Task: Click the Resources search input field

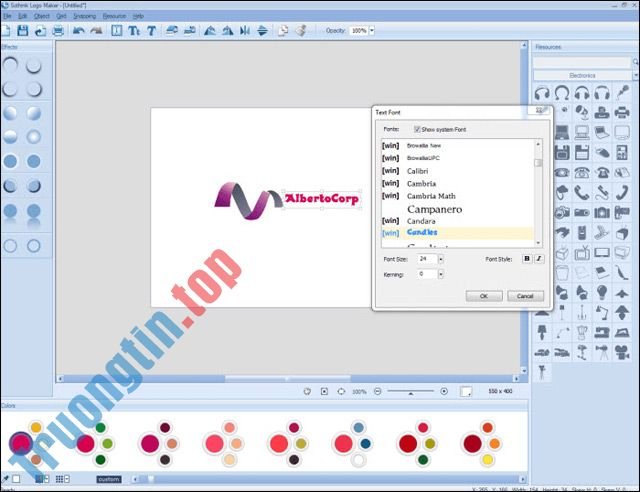Action: pyautogui.click(x=582, y=62)
